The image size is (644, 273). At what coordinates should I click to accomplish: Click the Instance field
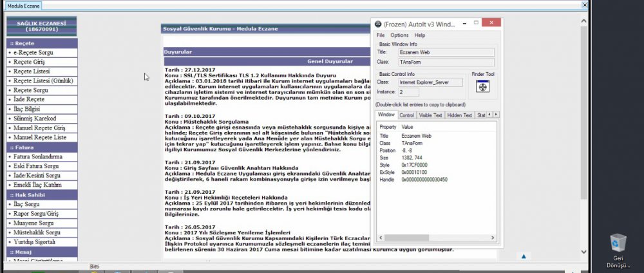[408, 92]
